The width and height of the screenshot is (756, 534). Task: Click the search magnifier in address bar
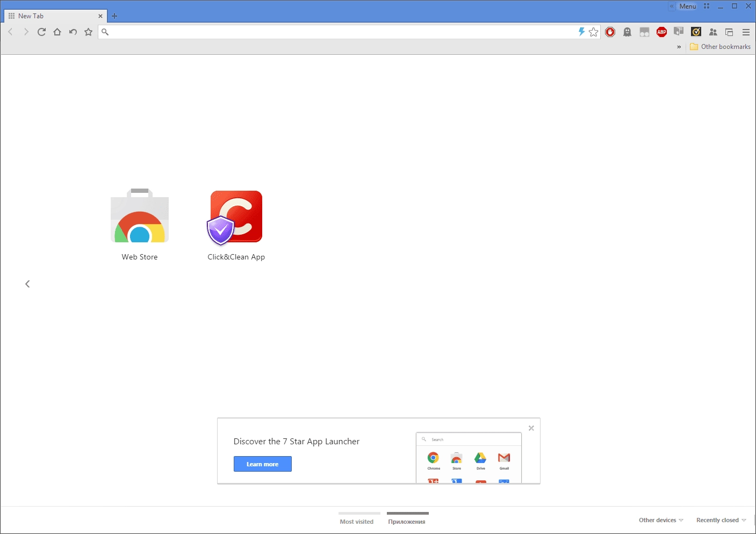pos(105,32)
